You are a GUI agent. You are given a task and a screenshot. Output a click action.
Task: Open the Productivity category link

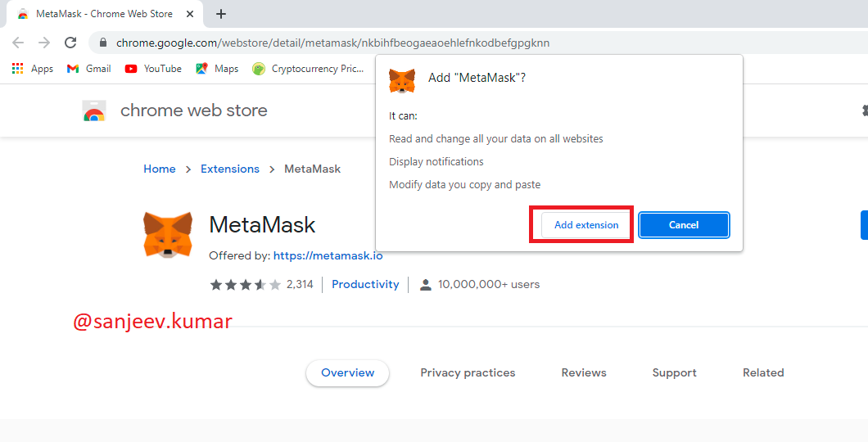coord(365,284)
